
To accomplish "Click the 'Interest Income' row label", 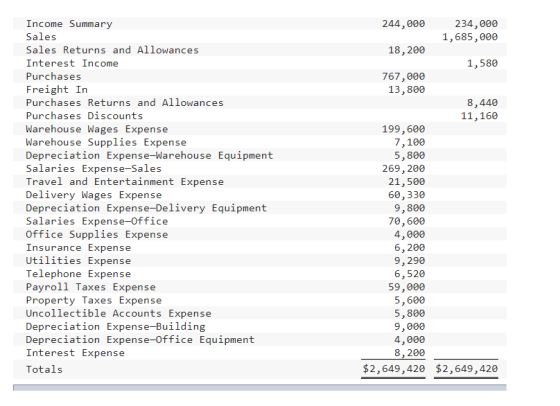I will (72, 63).
